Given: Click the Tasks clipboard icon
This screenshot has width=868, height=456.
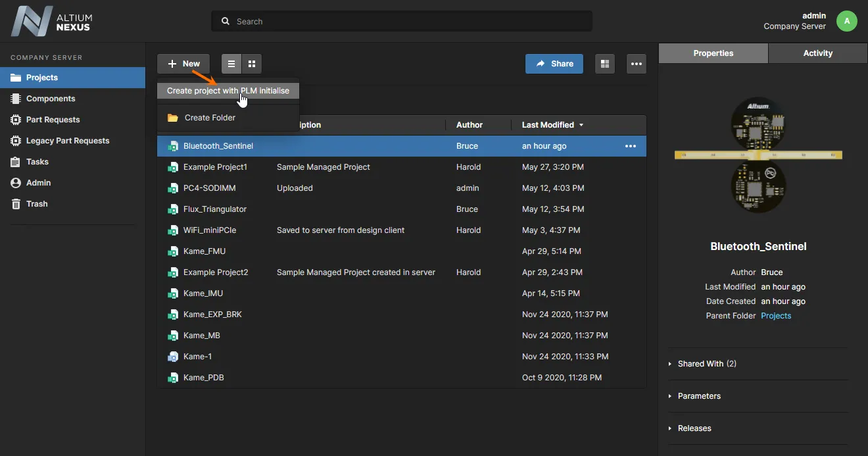Looking at the screenshot, I should click(16, 162).
